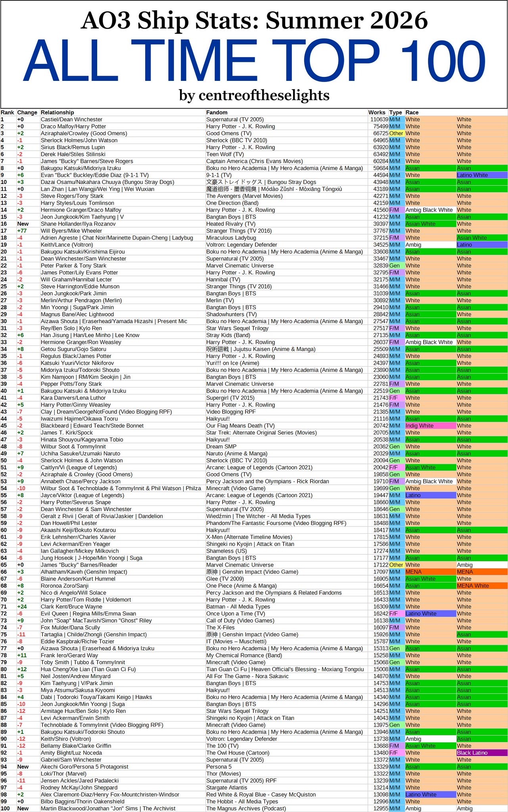Click the pink "Indig White" race cell

point(430,426)
